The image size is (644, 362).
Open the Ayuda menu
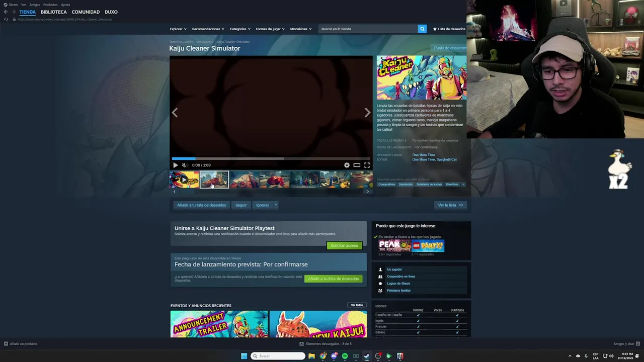tap(65, 5)
